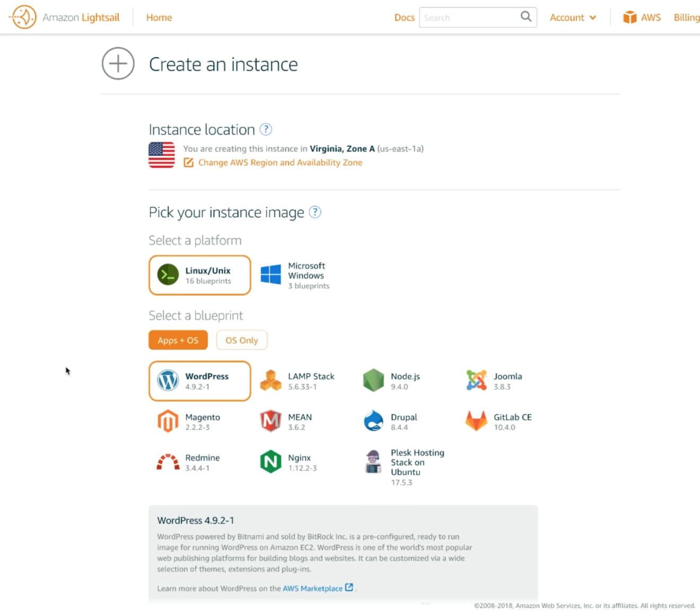700x611 pixels.
Task: Click the external link icon after AWS Marketplace
Action: pyautogui.click(x=349, y=587)
